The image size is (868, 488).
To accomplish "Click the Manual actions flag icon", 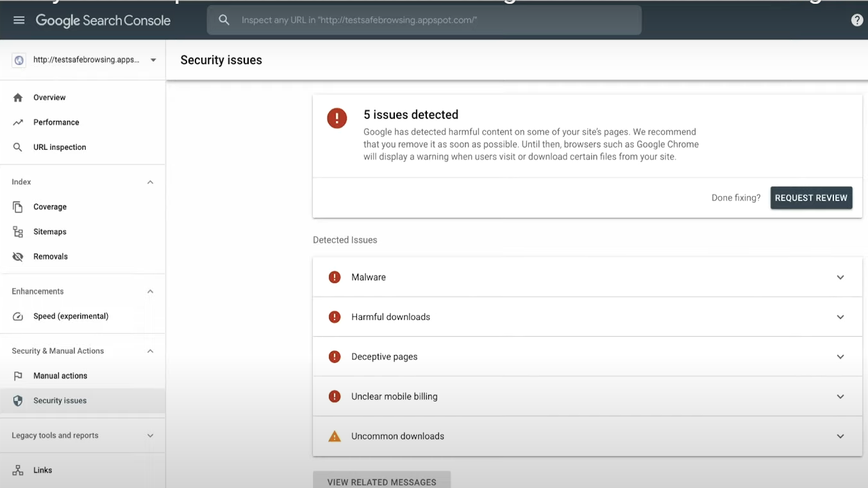I will coord(18,376).
